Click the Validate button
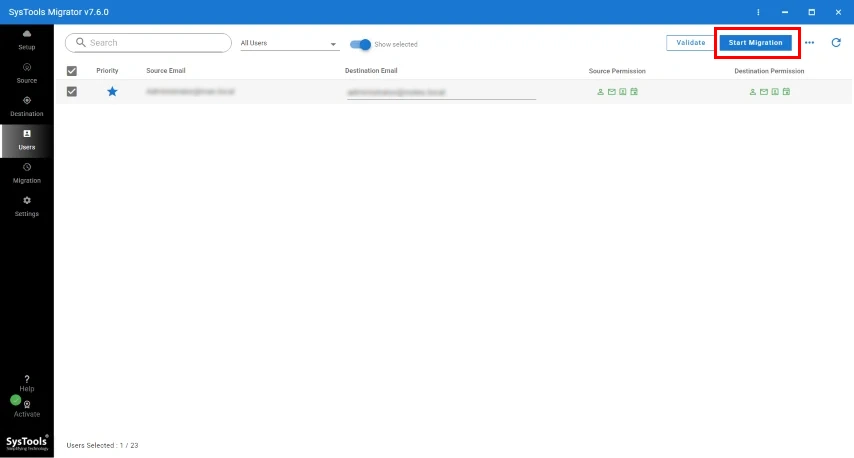Image resolution: width=854 pixels, height=458 pixels. tap(691, 42)
